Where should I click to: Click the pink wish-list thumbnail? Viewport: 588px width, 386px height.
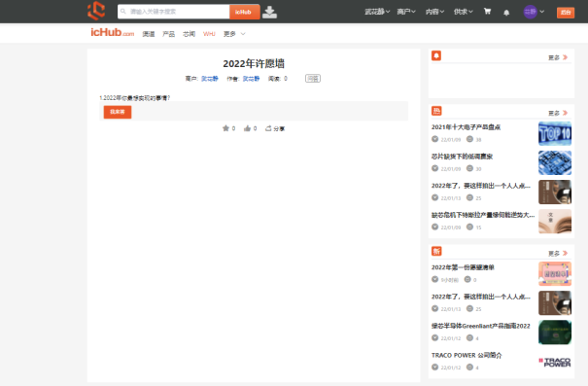click(555, 274)
